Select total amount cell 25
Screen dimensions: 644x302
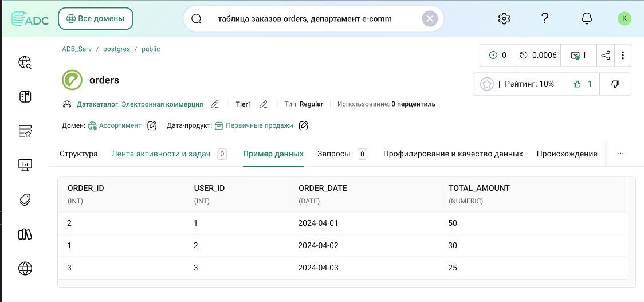tap(453, 268)
